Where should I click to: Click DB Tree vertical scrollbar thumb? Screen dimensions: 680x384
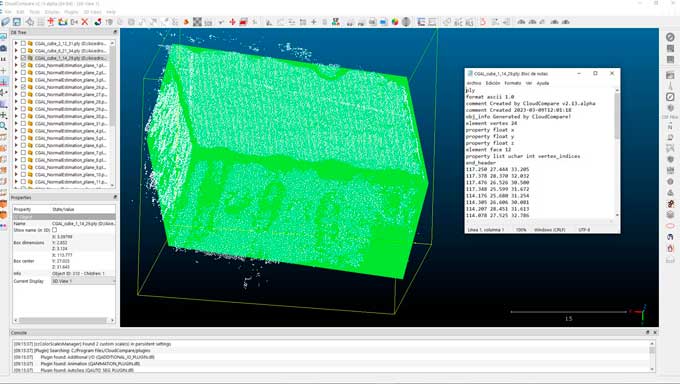(x=113, y=85)
